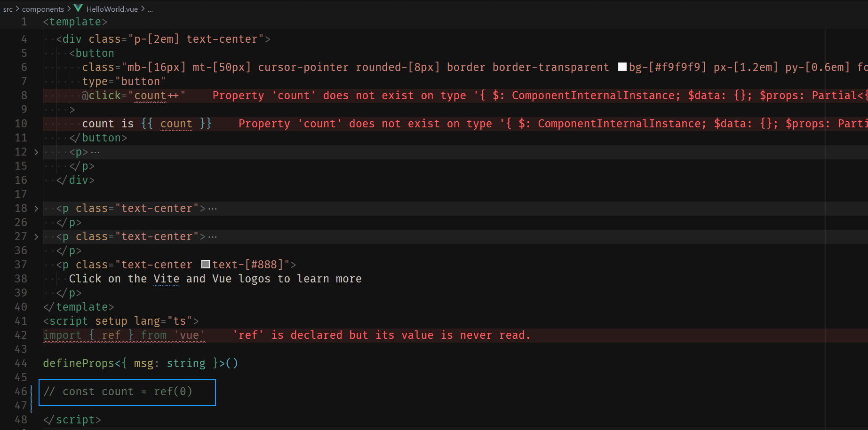Click the folded ellipsis after <p> on line 12

[x=95, y=152]
